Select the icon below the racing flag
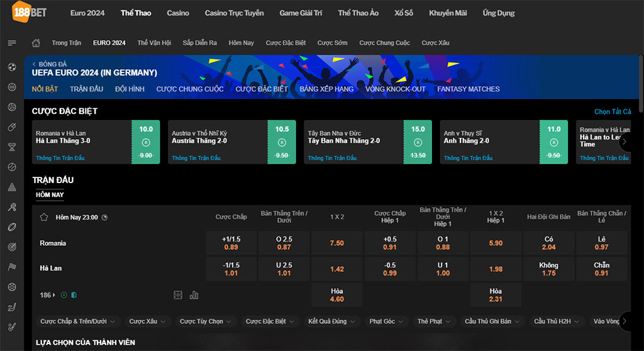 [x=12, y=287]
